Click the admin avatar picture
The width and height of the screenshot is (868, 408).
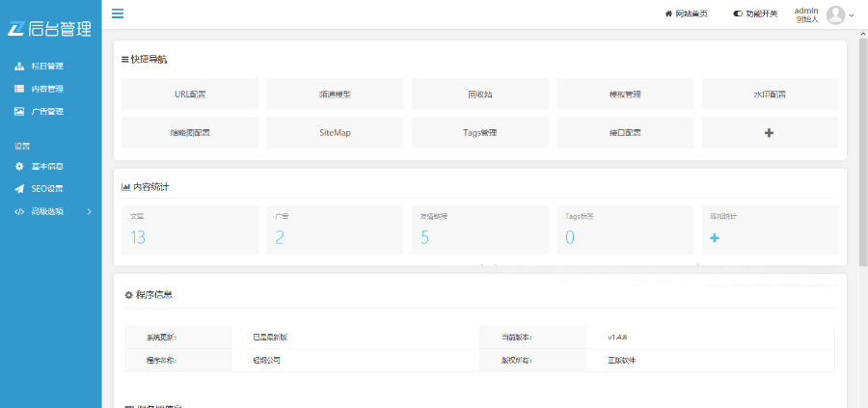[835, 14]
